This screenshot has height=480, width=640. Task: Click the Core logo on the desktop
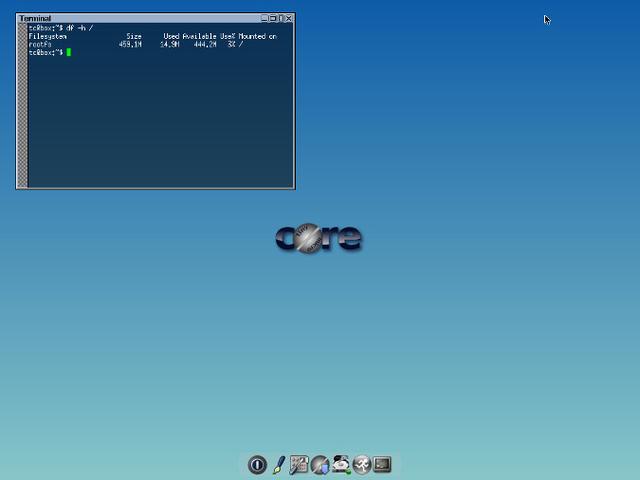pos(318,238)
